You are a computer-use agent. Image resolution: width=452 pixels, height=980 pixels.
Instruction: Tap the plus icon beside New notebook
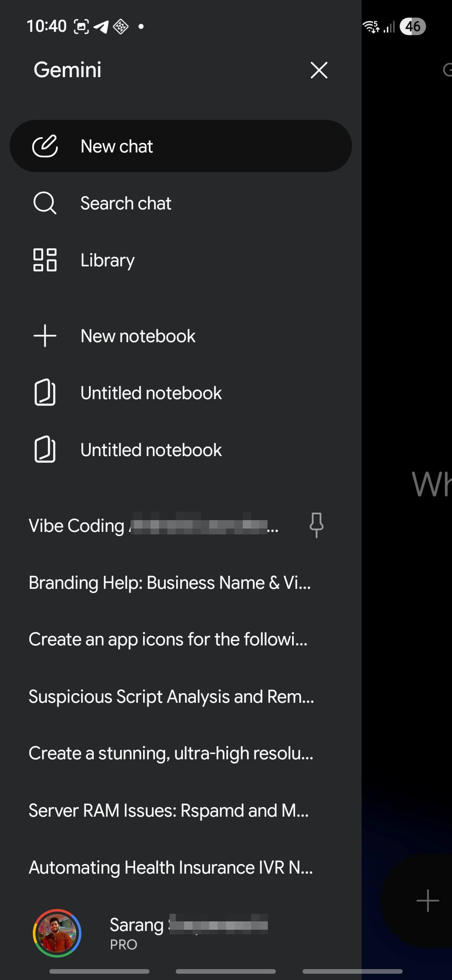pos(45,336)
